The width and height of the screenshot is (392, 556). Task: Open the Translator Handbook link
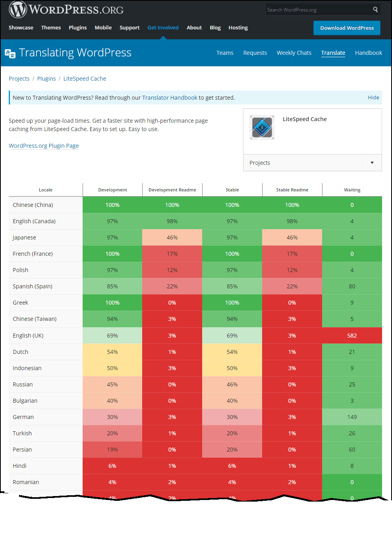point(170,97)
